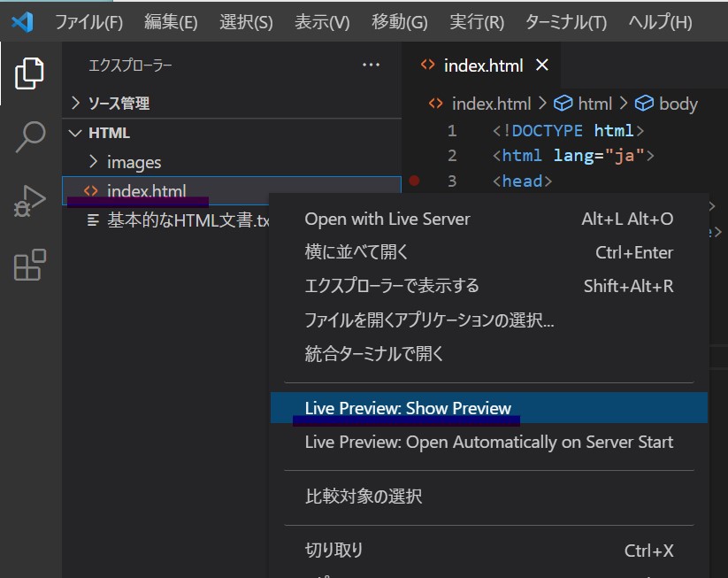Switch to the index.html editor tab
The image size is (728, 578).
tap(482, 66)
